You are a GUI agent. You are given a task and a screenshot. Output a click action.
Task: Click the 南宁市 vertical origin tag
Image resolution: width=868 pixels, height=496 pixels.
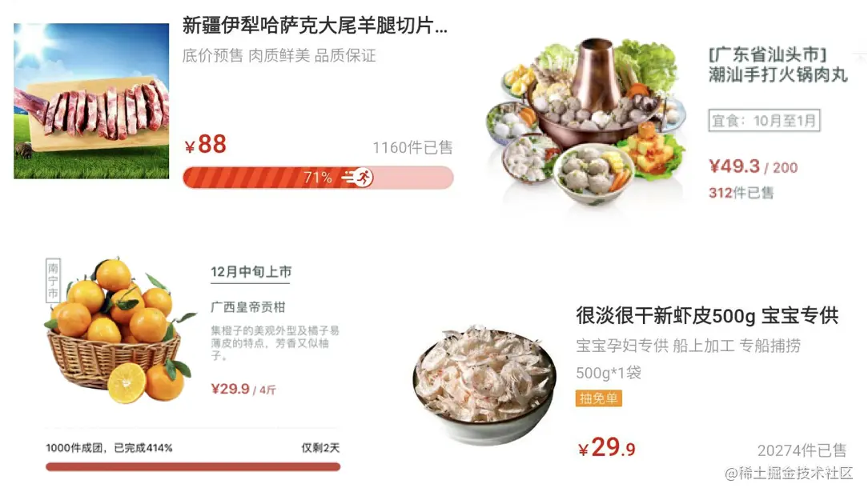click(x=53, y=280)
